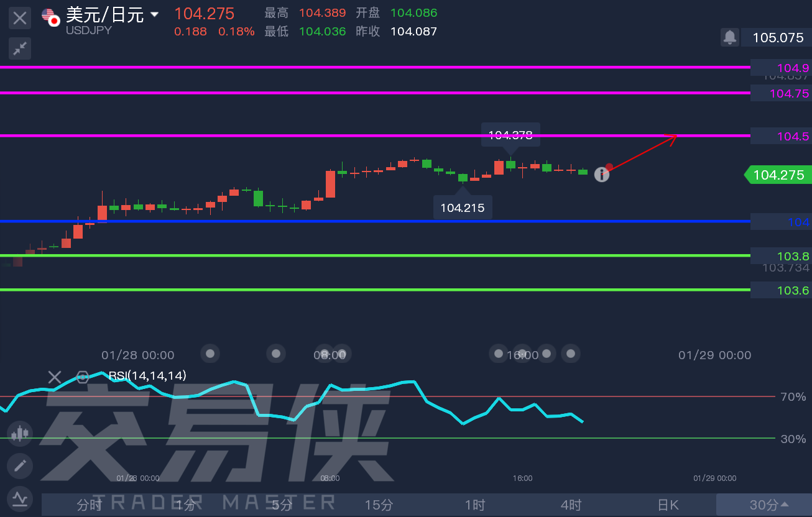Image resolution: width=812 pixels, height=517 pixels.
Task: Click the 104.378 high price callout
Action: pos(510,134)
